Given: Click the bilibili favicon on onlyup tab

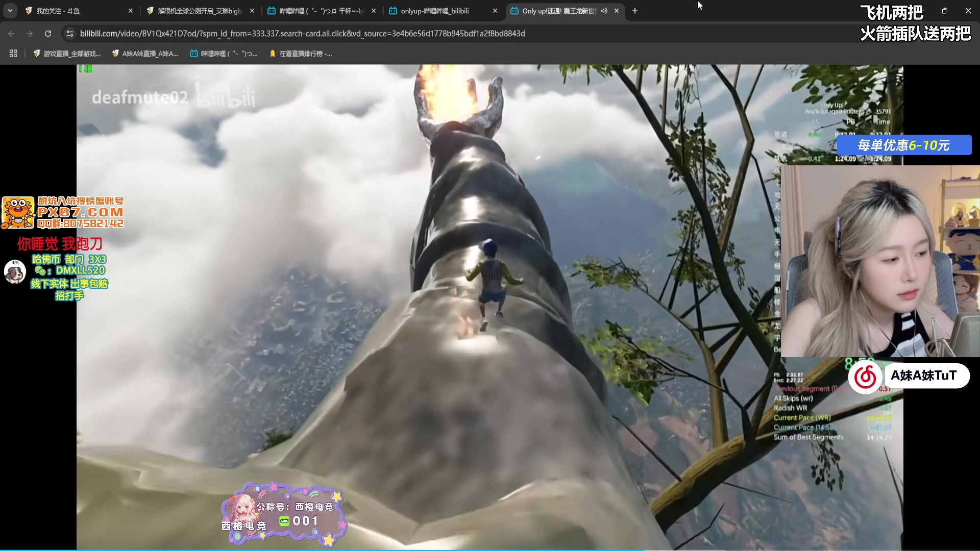Looking at the screenshot, I should 393,11.
